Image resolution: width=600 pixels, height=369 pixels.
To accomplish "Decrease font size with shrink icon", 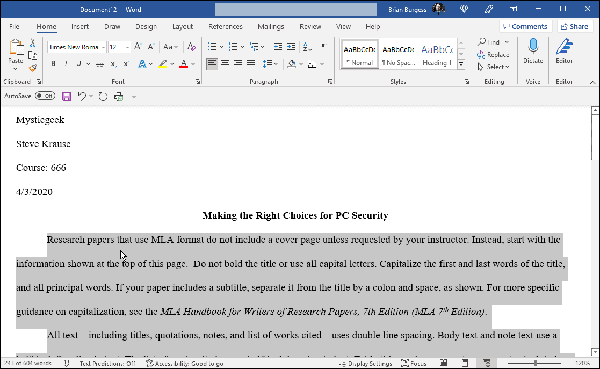I will pyautogui.click(x=151, y=47).
